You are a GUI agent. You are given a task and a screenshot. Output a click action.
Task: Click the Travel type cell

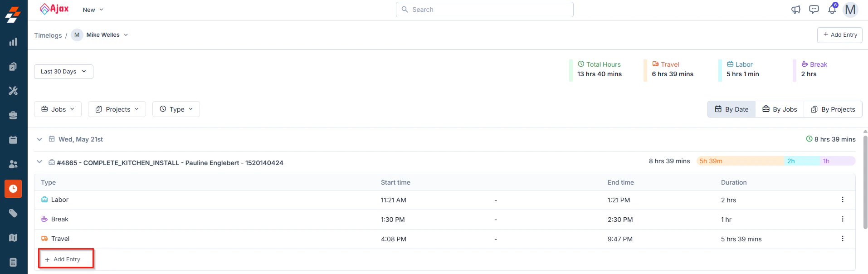[x=55, y=239]
